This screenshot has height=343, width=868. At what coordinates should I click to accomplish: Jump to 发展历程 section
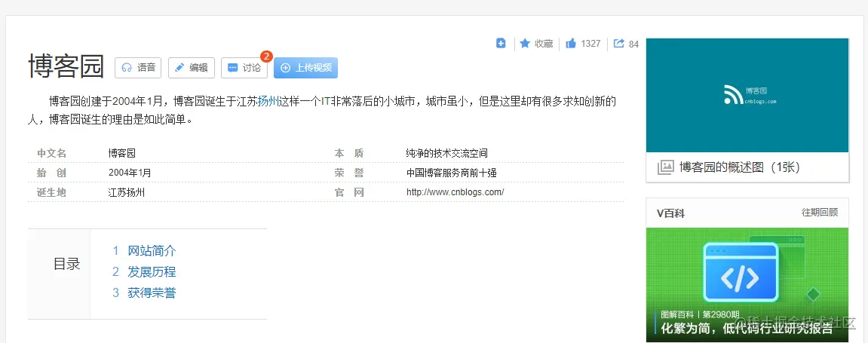pos(152,271)
